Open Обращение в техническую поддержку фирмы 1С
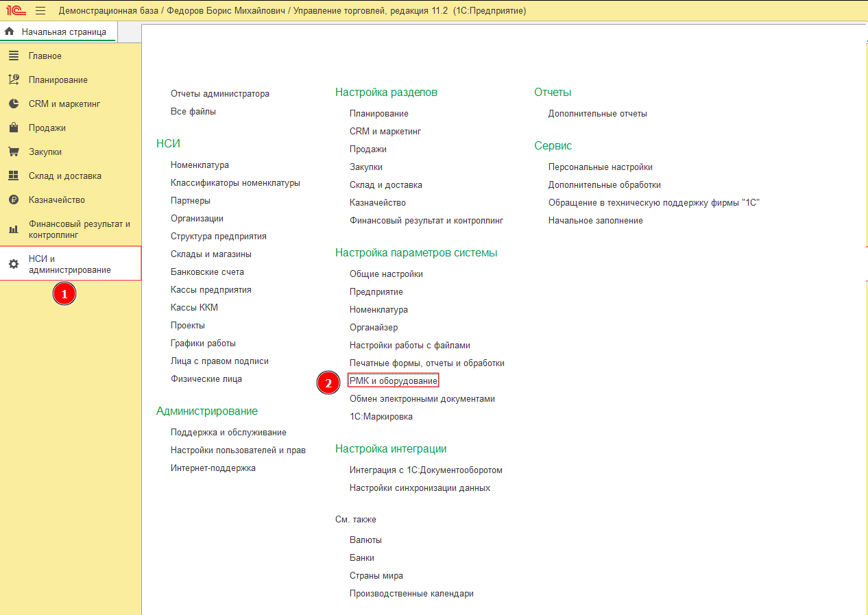The height and width of the screenshot is (615, 868). pos(654,203)
